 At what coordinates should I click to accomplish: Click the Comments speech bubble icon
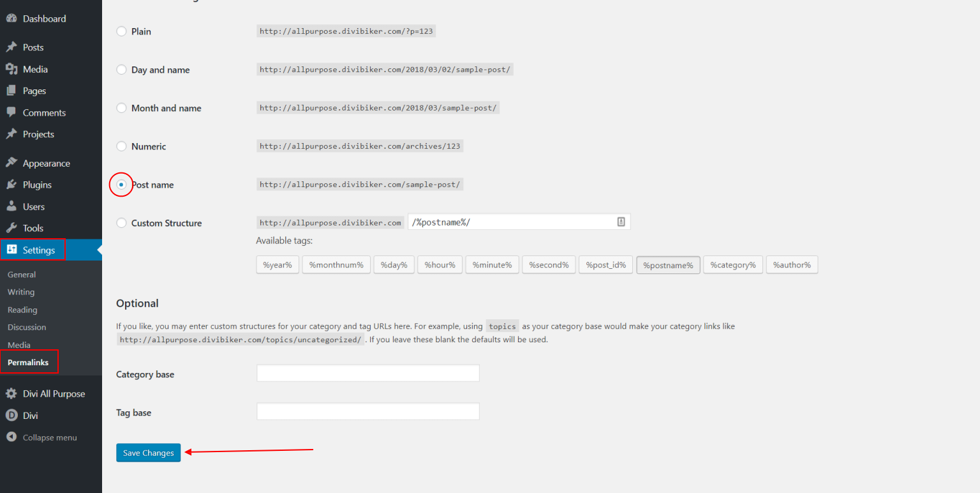point(11,112)
